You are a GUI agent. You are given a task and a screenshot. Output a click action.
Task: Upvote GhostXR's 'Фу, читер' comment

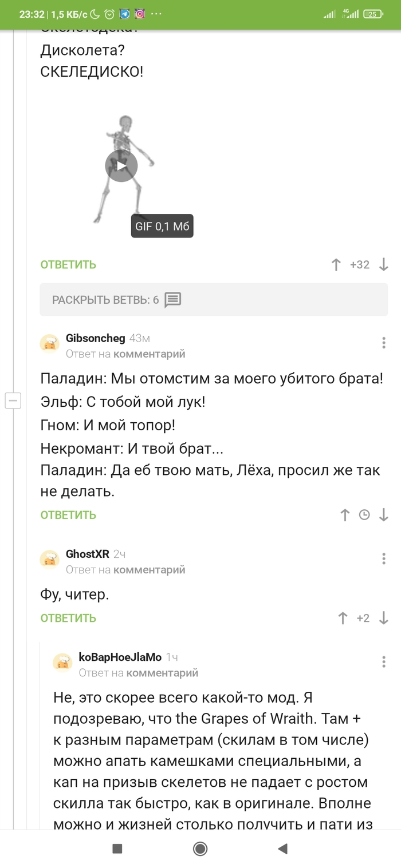tap(343, 618)
